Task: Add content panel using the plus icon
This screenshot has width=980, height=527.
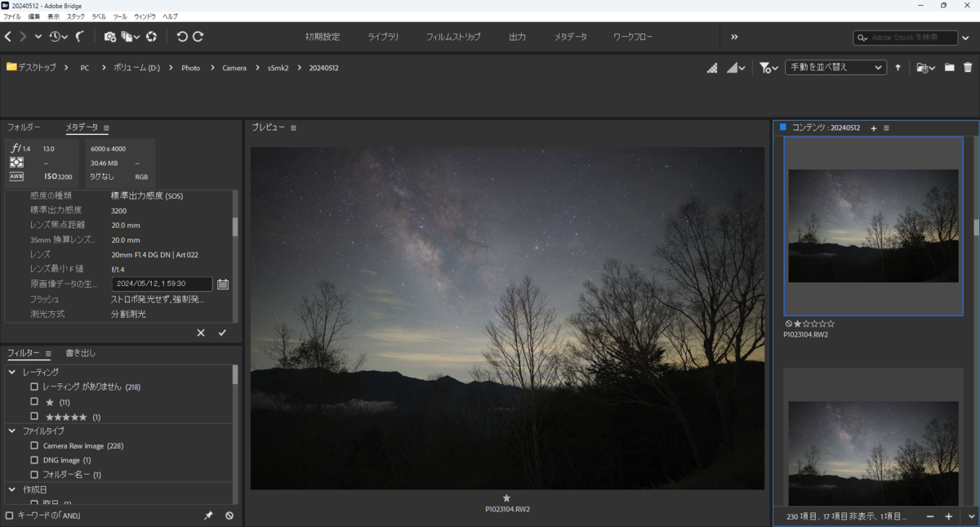Action: 873,128
